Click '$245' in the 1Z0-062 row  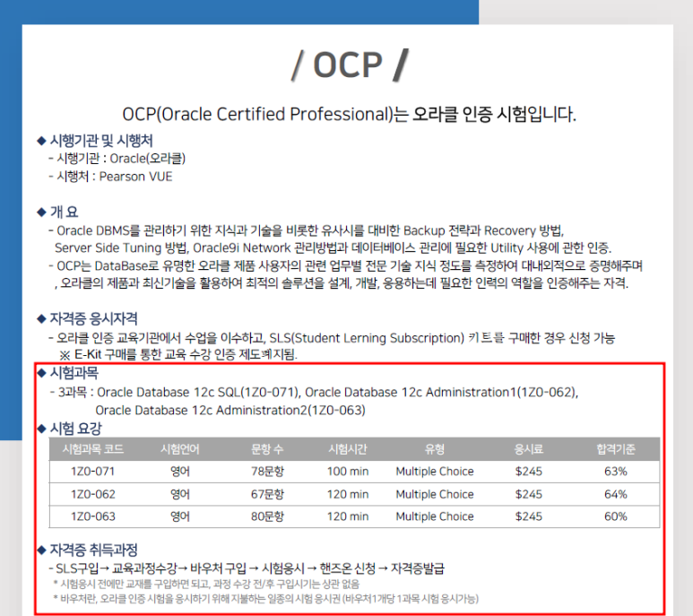[529, 494]
